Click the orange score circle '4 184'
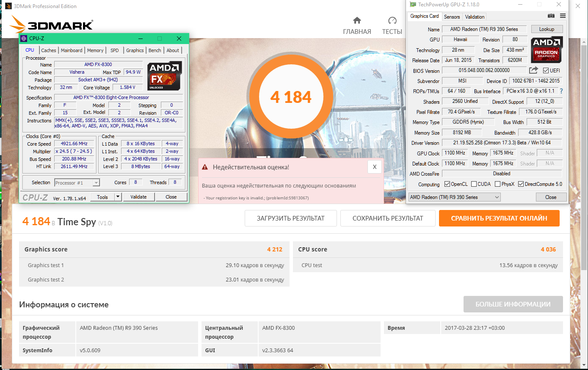Viewport: 588px width, 370px height. click(x=291, y=97)
